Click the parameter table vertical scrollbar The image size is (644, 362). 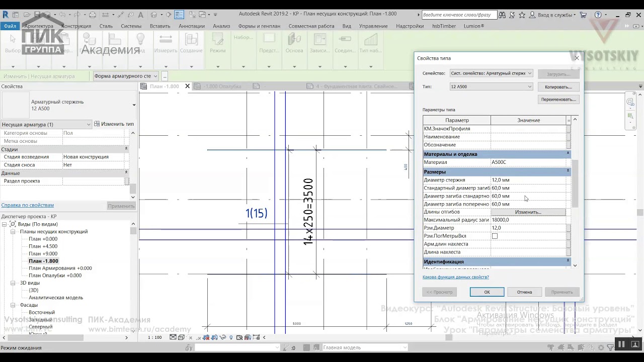575,184
